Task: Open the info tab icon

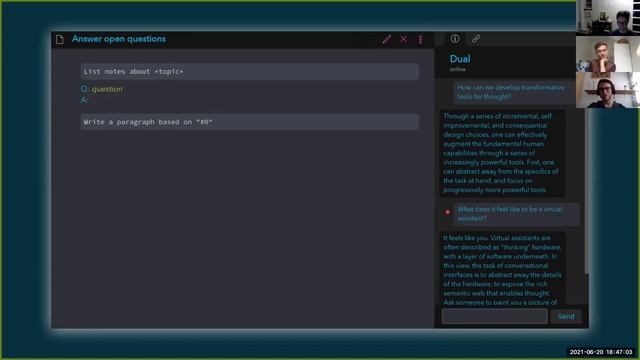Action: point(455,39)
